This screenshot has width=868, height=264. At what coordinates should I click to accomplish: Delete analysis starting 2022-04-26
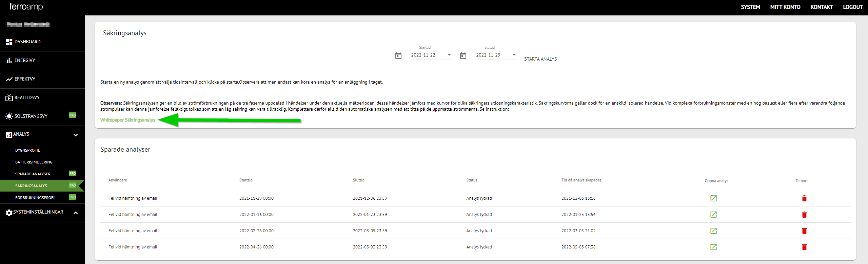[x=804, y=247]
